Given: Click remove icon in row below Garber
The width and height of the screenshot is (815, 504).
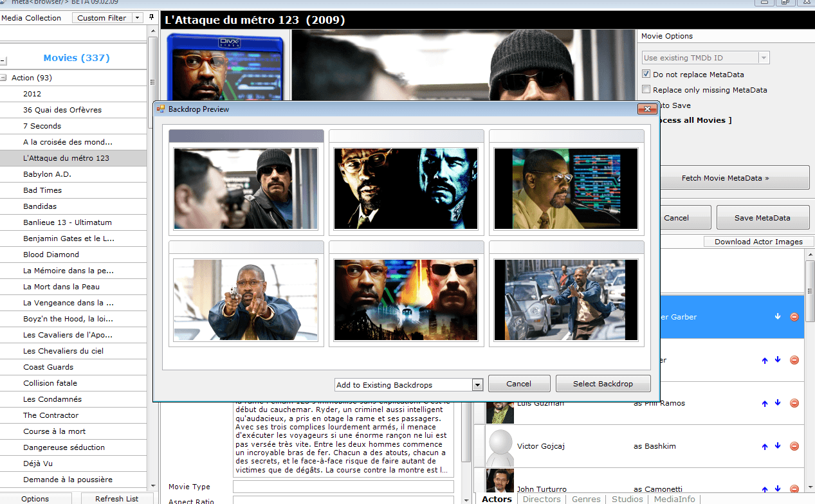Looking at the screenshot, I should [794, 360].
